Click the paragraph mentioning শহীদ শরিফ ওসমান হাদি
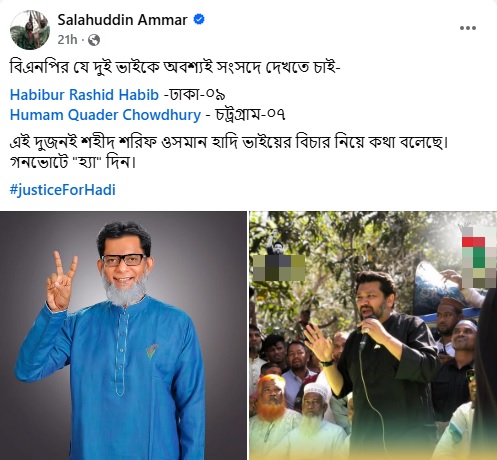Image resolution: width=497 pixels, height=460 pixels. point(228,152)
